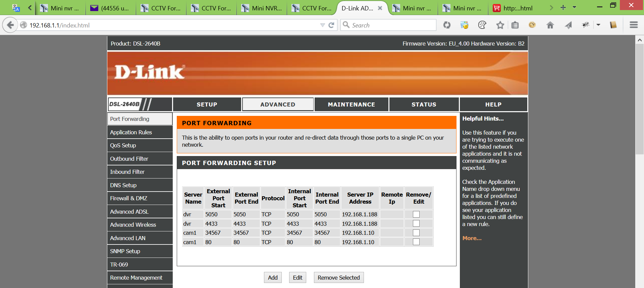Open a new tab with the plus button
This screenshot has width=644, height=288.
tap(563, 8)
